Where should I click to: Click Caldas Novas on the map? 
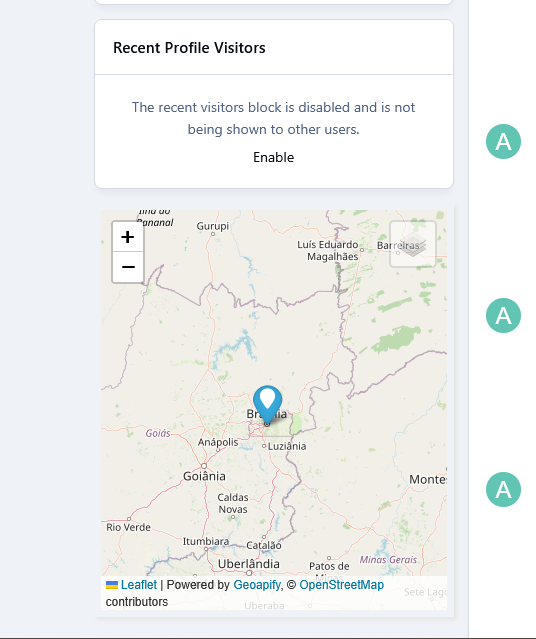pos(233,503)
